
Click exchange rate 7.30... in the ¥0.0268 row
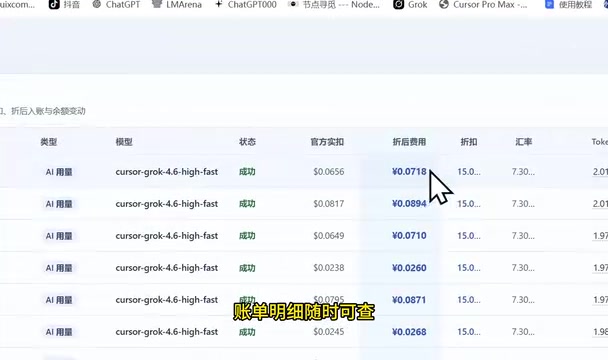click(523, 332)
